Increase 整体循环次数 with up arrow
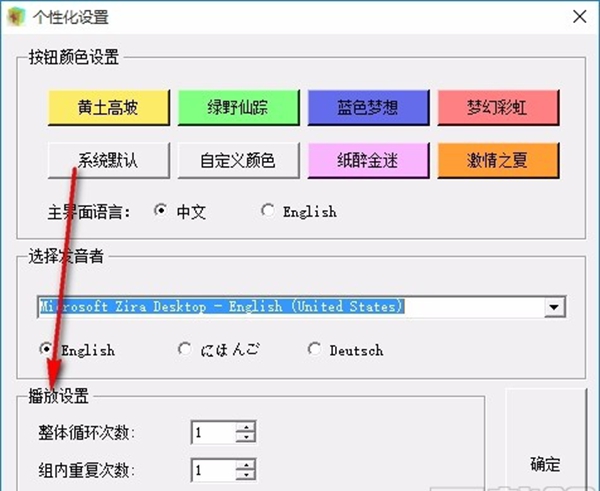Screen dimensions: 600x491 [246, 427]
